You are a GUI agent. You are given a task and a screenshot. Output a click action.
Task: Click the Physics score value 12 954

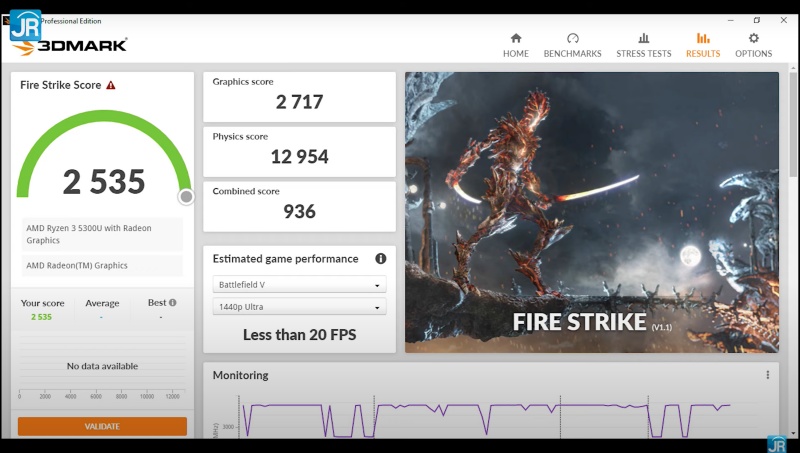pyautogui.click(x=299, y=157)
